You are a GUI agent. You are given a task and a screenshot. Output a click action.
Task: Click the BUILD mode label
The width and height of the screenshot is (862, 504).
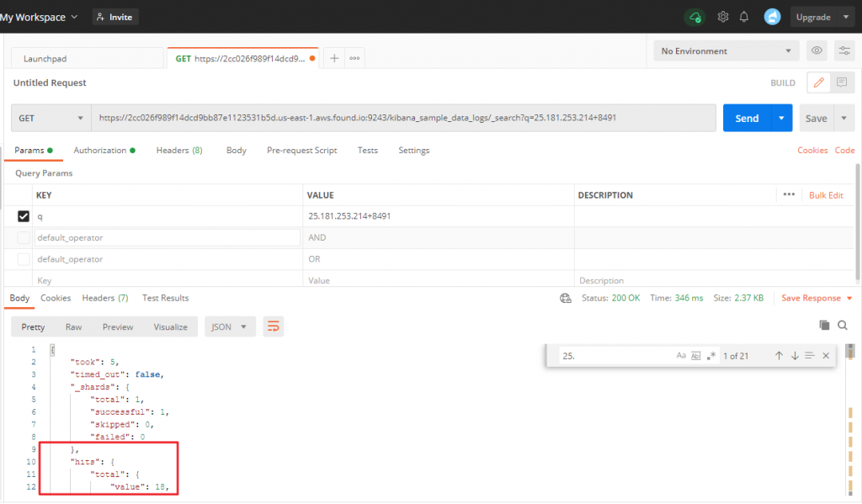click(x=783, y=83)
